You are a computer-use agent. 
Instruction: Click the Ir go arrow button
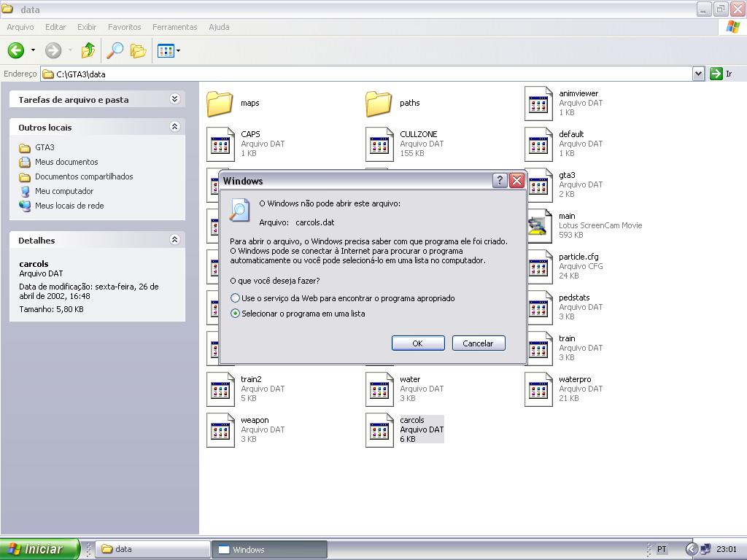tap(716, 74)
